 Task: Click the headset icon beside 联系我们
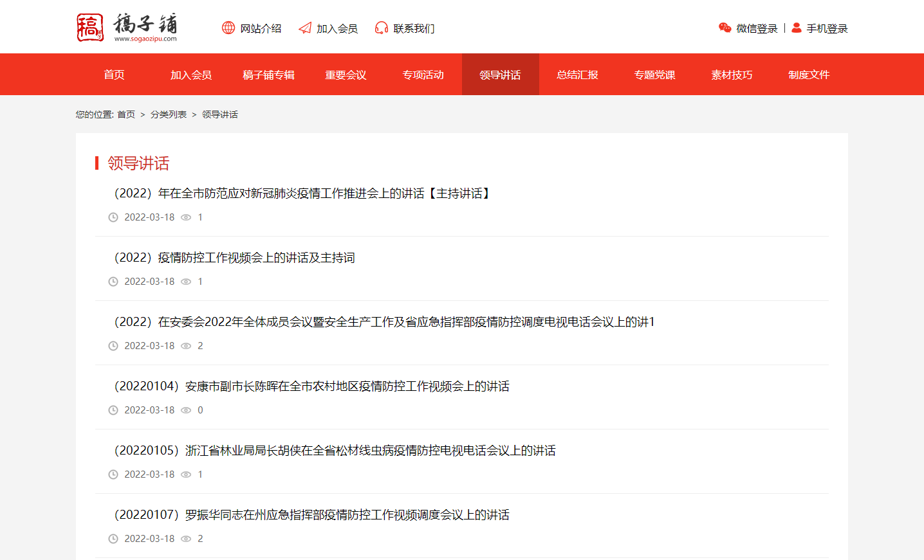pos(381,28)
